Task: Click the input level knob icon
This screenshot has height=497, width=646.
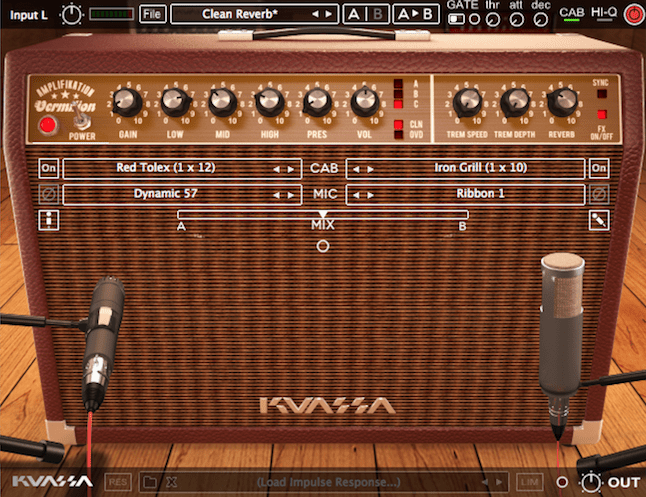Action: point(72,14)
